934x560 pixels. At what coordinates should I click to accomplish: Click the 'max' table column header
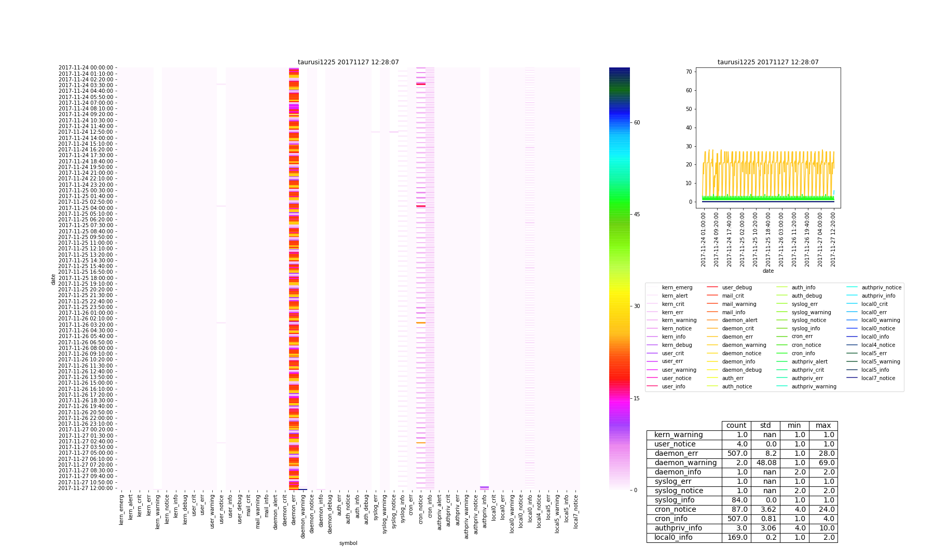(823, 426)
